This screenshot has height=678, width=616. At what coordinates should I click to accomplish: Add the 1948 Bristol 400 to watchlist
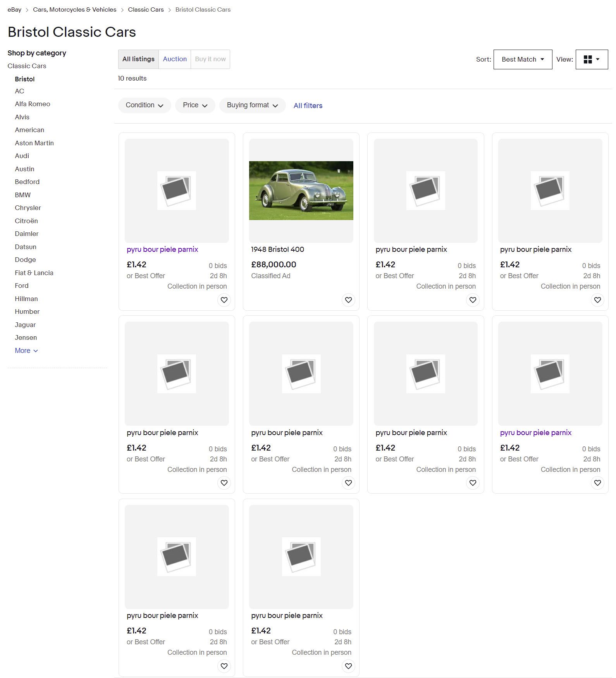click(348, 300)
